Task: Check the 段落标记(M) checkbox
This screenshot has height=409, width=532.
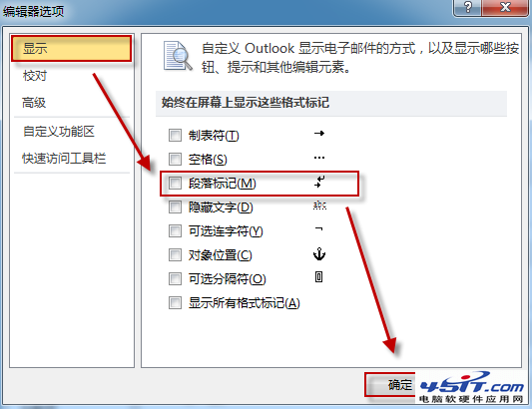Action: click(175, 184)
